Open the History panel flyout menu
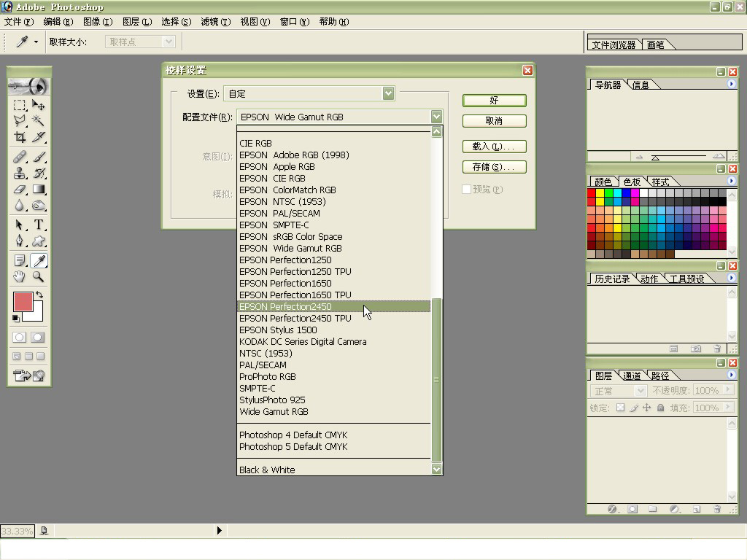 (731, 278)
